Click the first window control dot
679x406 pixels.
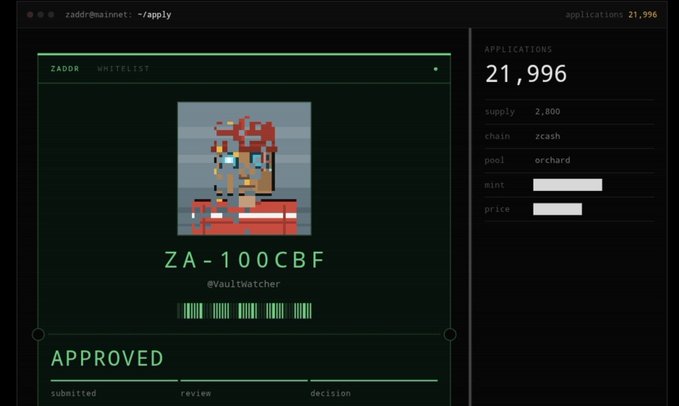(x=30, y=15)
